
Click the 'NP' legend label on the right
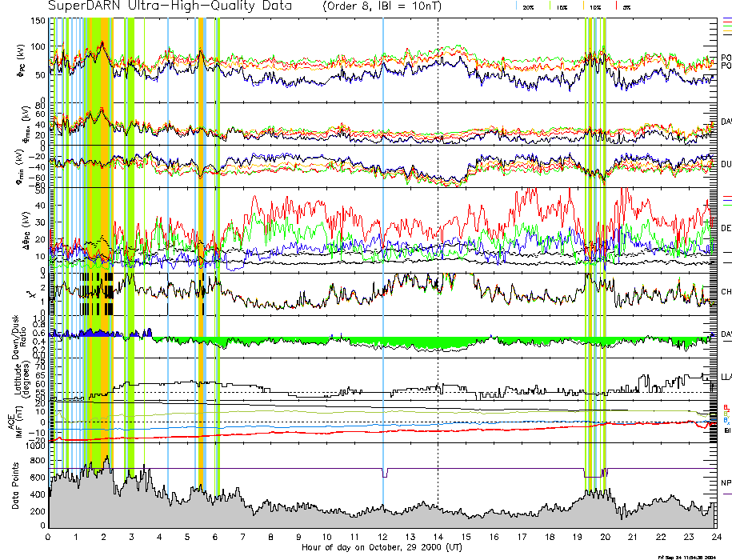726,482
